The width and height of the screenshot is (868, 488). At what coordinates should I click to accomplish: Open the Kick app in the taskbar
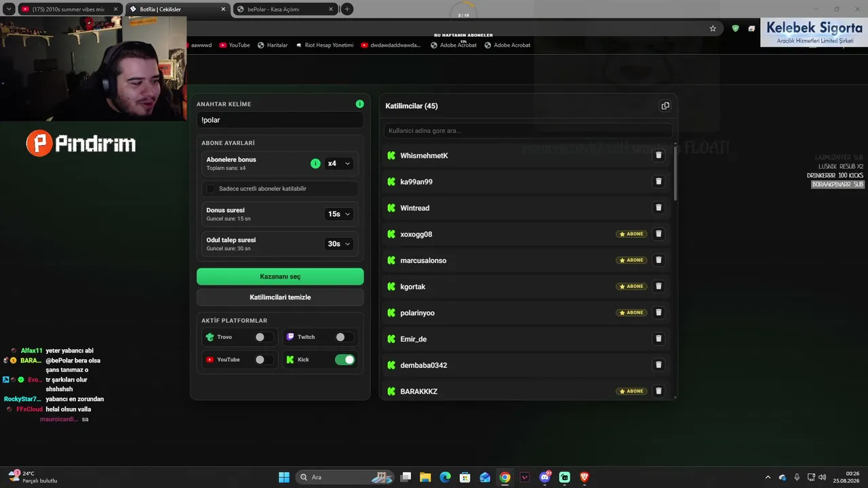coord(565,477)
